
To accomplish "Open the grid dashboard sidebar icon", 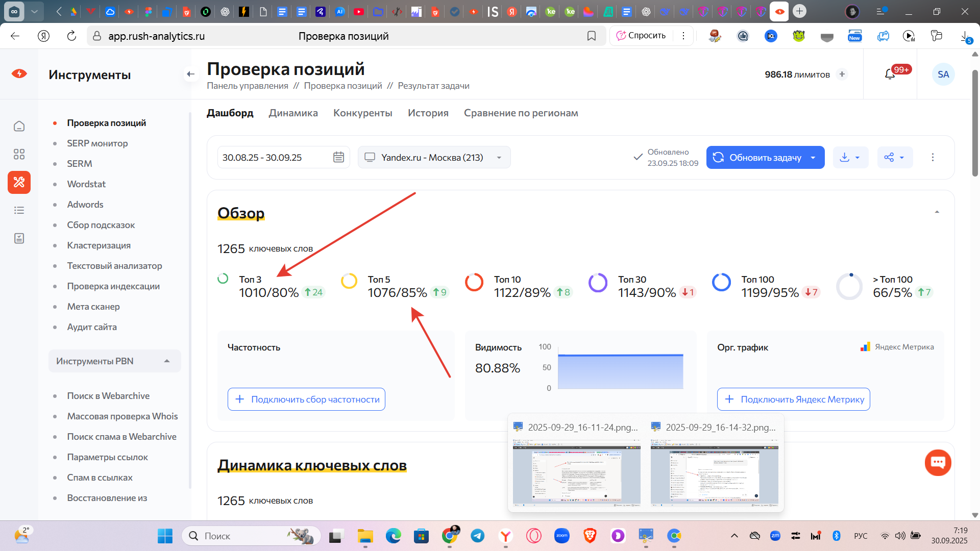I will point(19,154).
